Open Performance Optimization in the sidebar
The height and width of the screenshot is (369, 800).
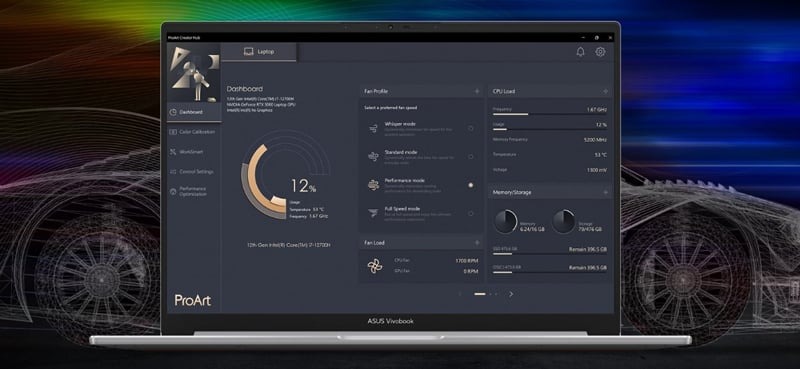(x=194, y=191)
